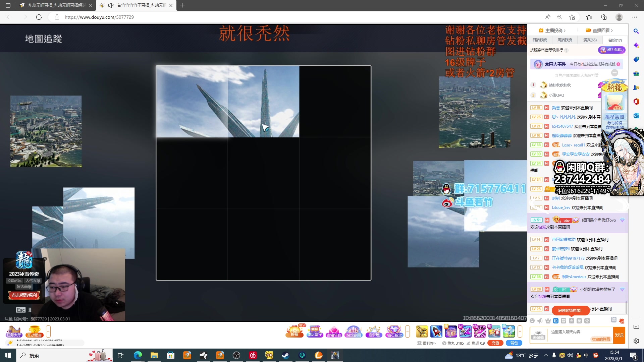Click the 未佩戴 fan badge selector
Viewport: 644px width, 362px height.
pos(538,336)
